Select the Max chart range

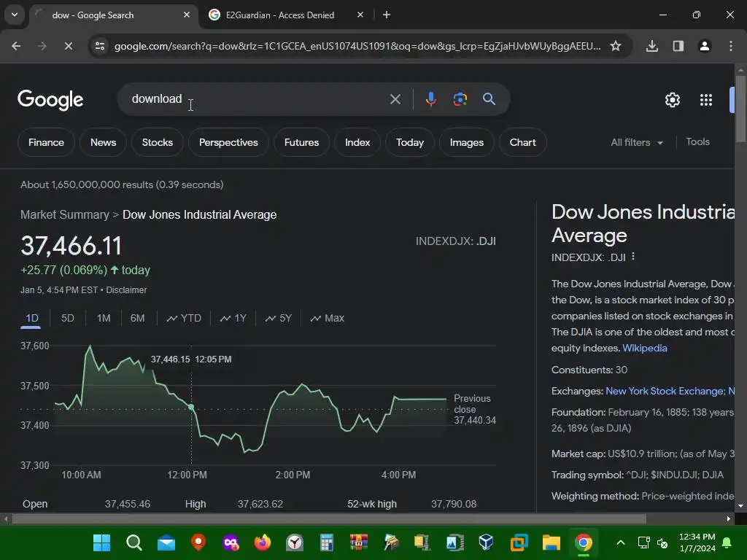(328, 318)
